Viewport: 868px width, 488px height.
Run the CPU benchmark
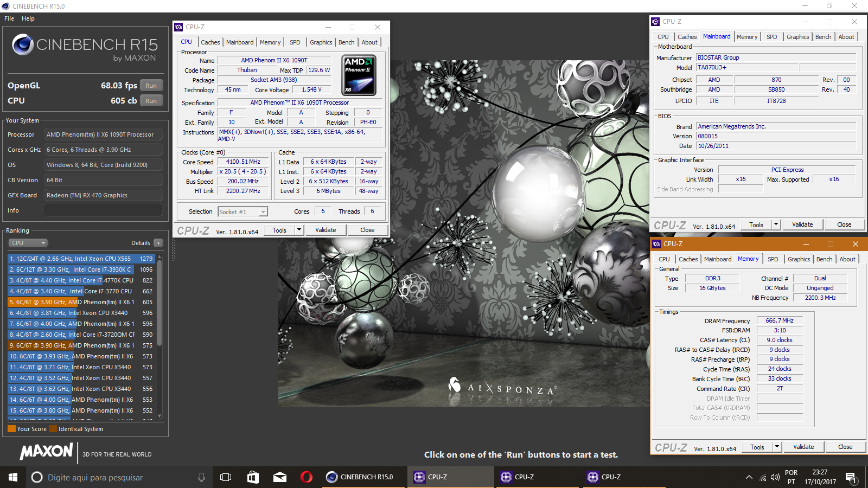151,101
